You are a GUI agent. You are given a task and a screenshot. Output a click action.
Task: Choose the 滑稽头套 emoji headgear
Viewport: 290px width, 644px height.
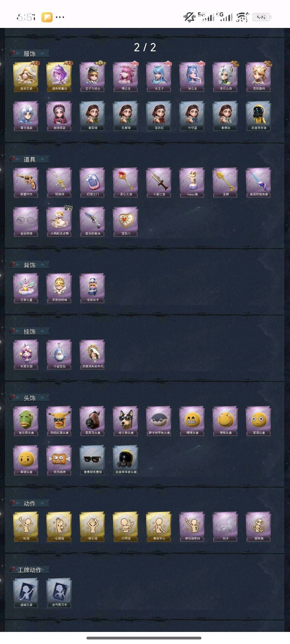coord(226,421)
